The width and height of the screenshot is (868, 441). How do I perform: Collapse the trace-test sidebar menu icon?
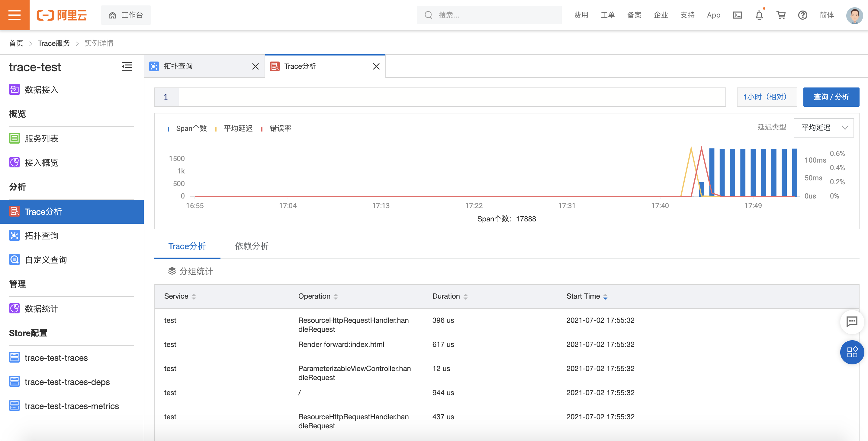tap(127, 66)
